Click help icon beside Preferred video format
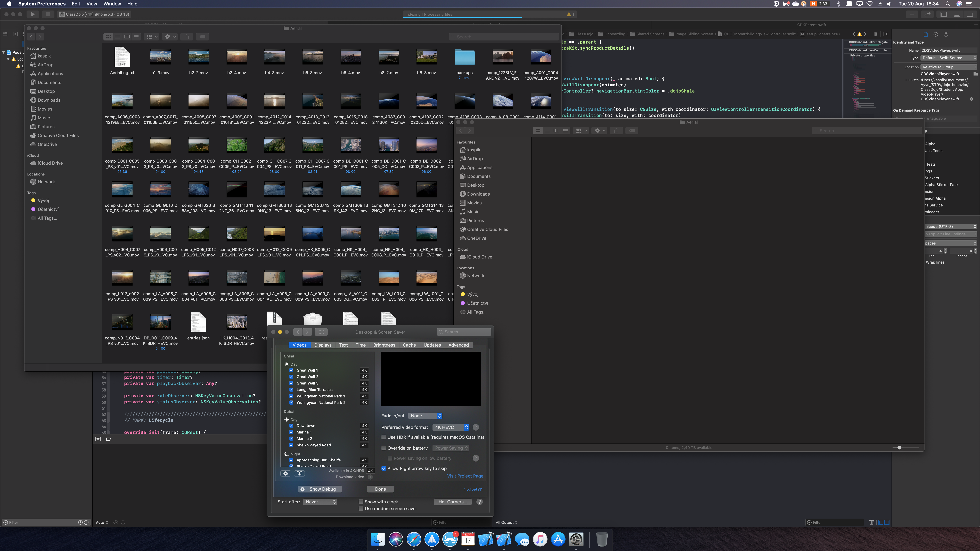The image size is (980, 551). click(476, 427)
